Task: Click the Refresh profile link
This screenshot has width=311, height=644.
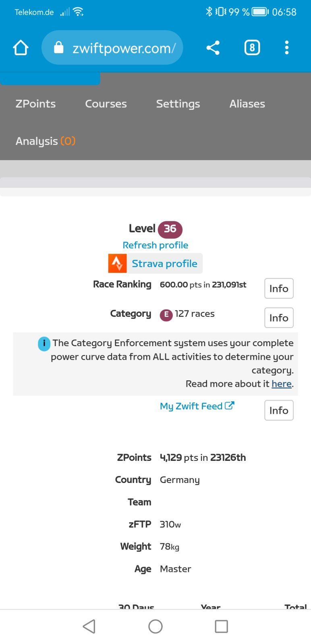Action: [x=155, y=245]
